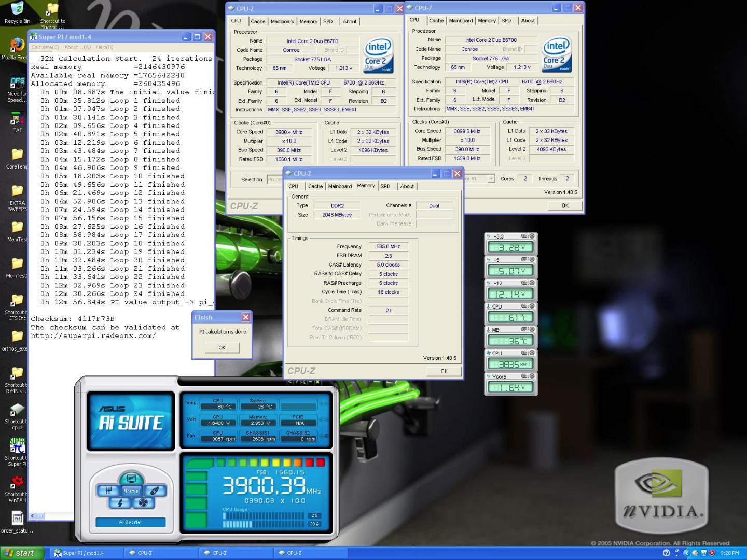The height and width of the screenshot is (560, 747).
Task: Launch the cpuz desktop shortcut
Action: tap(17, 416)
